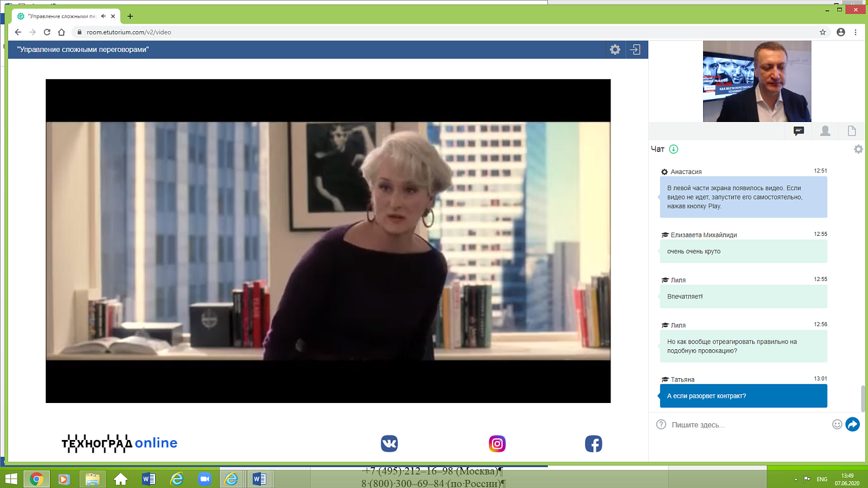Close the browser tab 'Управление сложными'
Image resolution: width=868 pixels, height=488 pixels.
(x=113, y=16)
